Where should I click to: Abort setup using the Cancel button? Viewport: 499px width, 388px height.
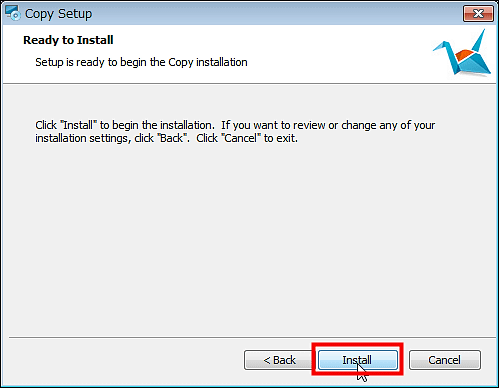(445, 360)
